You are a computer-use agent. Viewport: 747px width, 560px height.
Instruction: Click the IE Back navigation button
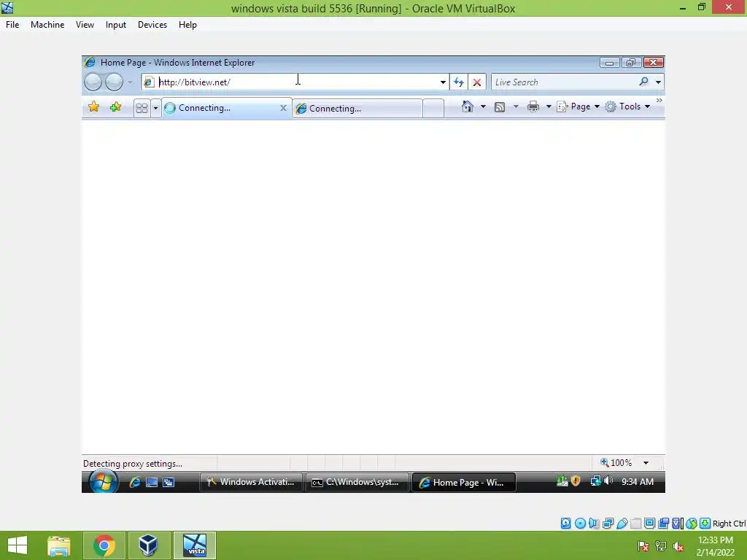click(93, 82)
